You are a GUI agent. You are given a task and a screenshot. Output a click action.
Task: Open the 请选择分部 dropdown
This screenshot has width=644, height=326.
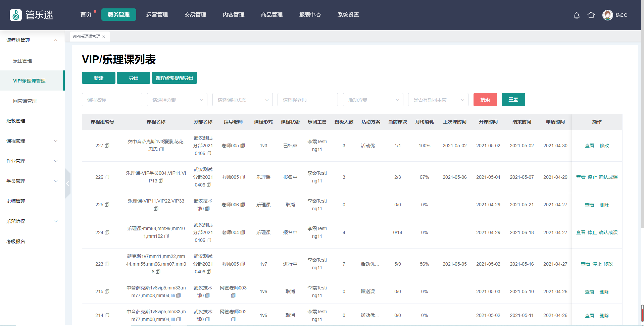177,100
